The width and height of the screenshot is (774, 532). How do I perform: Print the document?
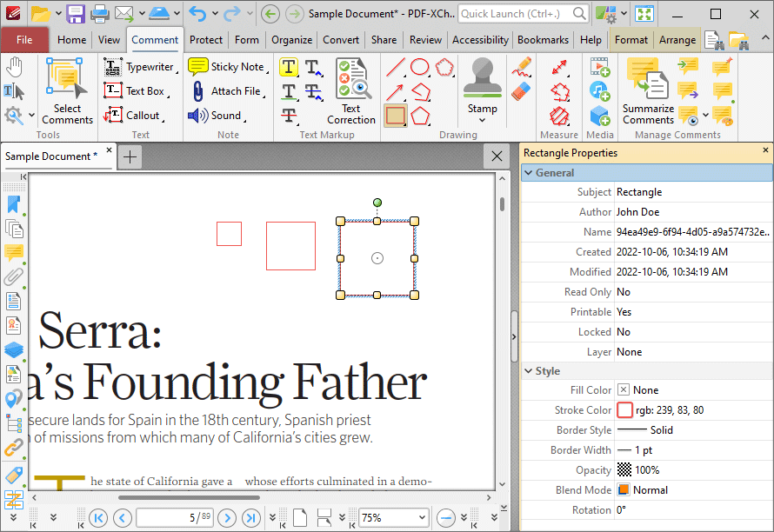(100, 14)
